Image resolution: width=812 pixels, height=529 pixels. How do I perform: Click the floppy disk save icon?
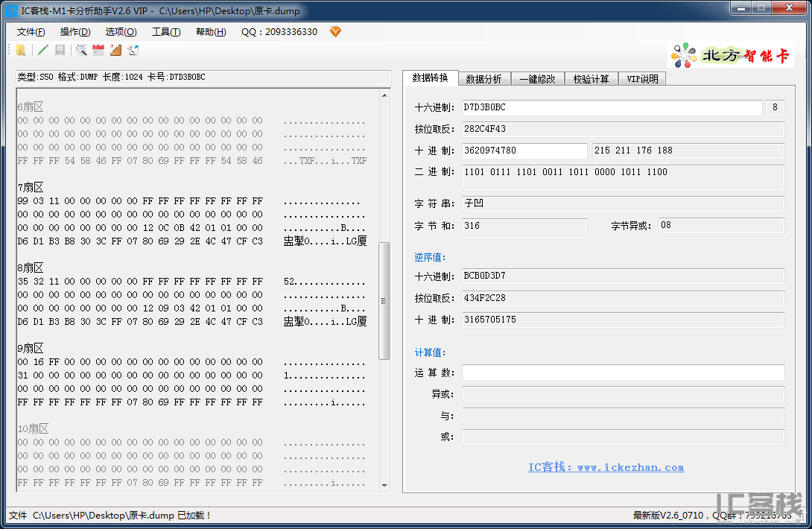click(60, 50)
